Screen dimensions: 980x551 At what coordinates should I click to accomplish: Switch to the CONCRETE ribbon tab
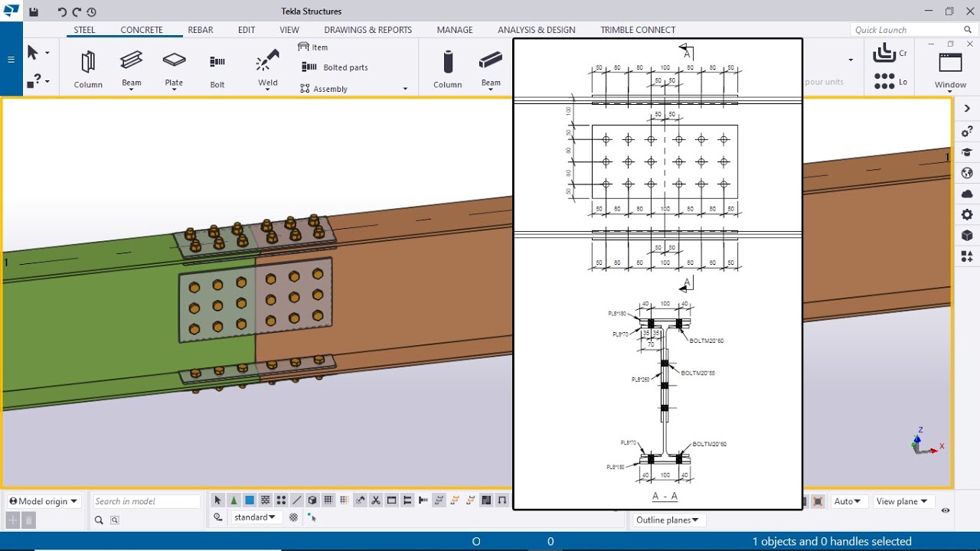pyautogui.click(x=142, y=30)
